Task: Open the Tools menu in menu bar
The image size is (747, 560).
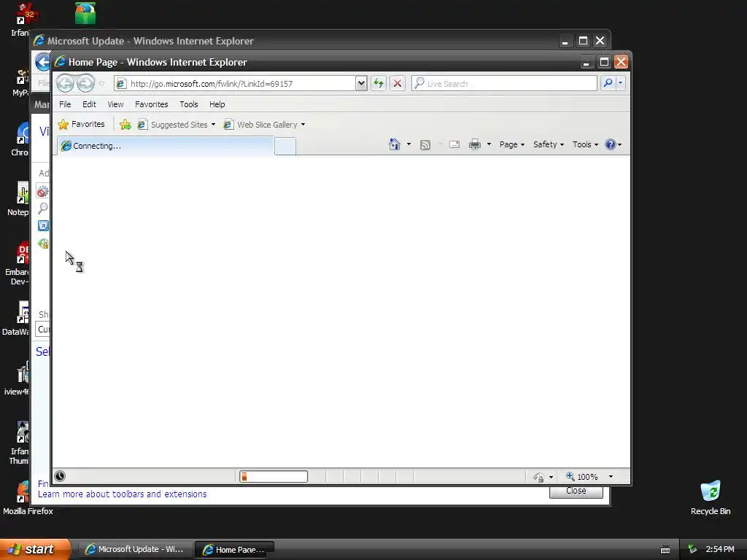Action: click(189, 104)
